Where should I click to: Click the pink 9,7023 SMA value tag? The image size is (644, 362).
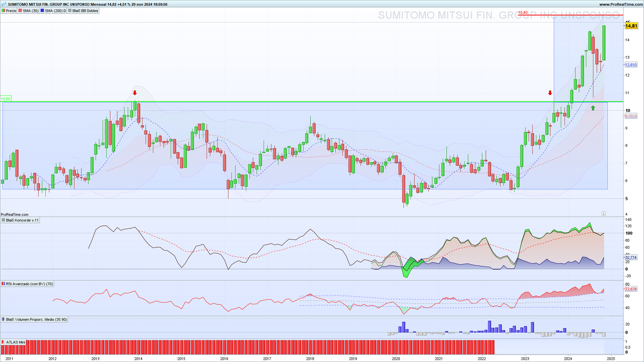[631, 115]
